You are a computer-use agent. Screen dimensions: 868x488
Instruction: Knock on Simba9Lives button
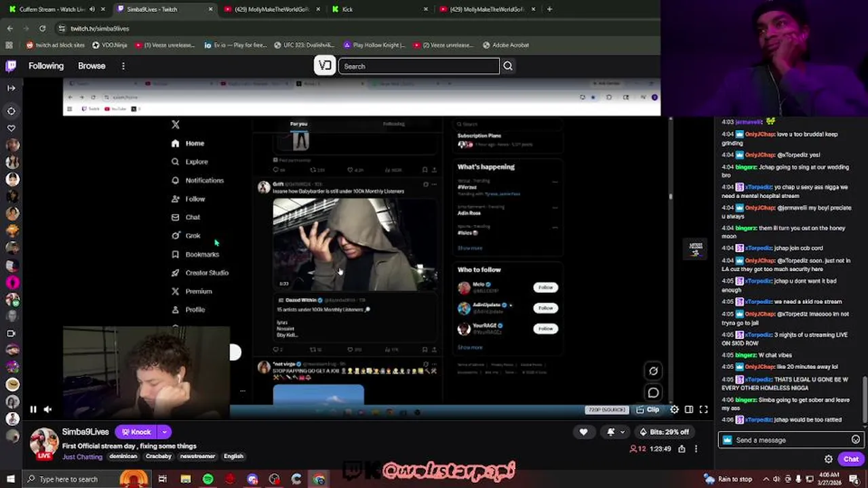click(x=136, y=432)
